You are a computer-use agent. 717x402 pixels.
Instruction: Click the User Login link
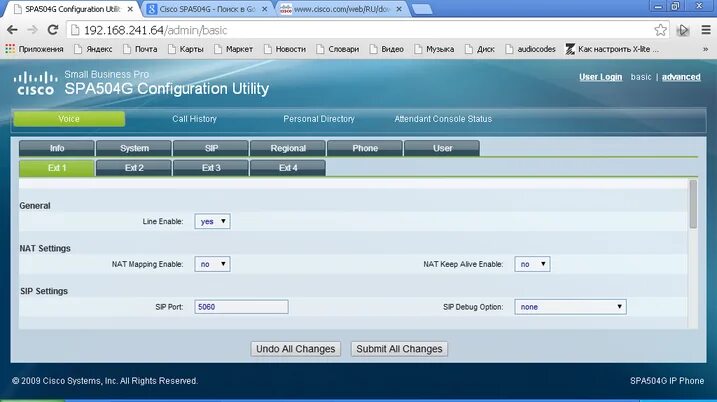pos(600,77)
